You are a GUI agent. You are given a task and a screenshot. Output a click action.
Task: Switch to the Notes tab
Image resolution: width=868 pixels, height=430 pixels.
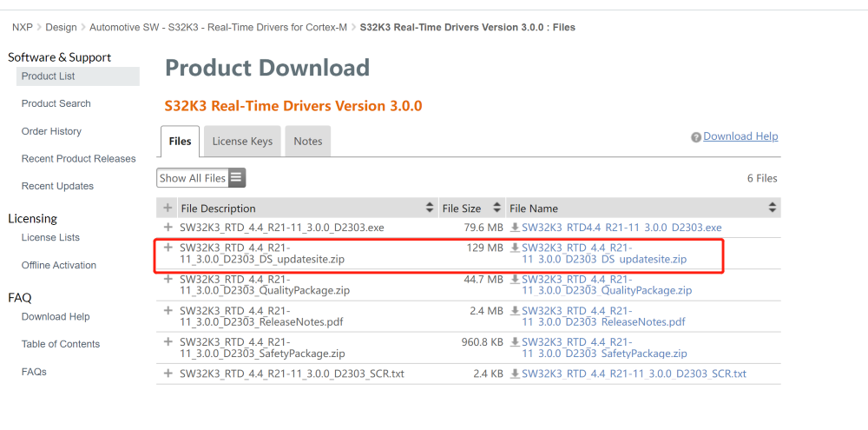pyautogui.click(x=308, y=142)
